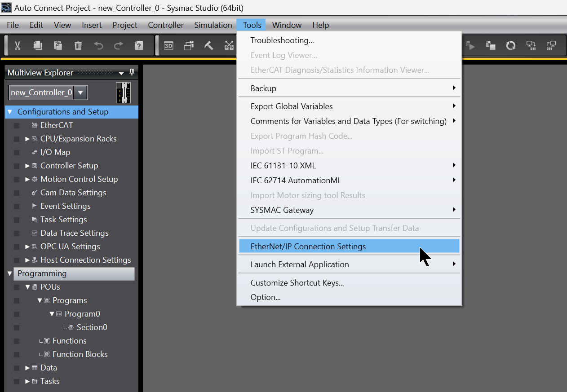This screenshot has height=392, width=567.
Task: Choose Customize Shortcut Keys... menu item
Action: click(x=349, y=283)
